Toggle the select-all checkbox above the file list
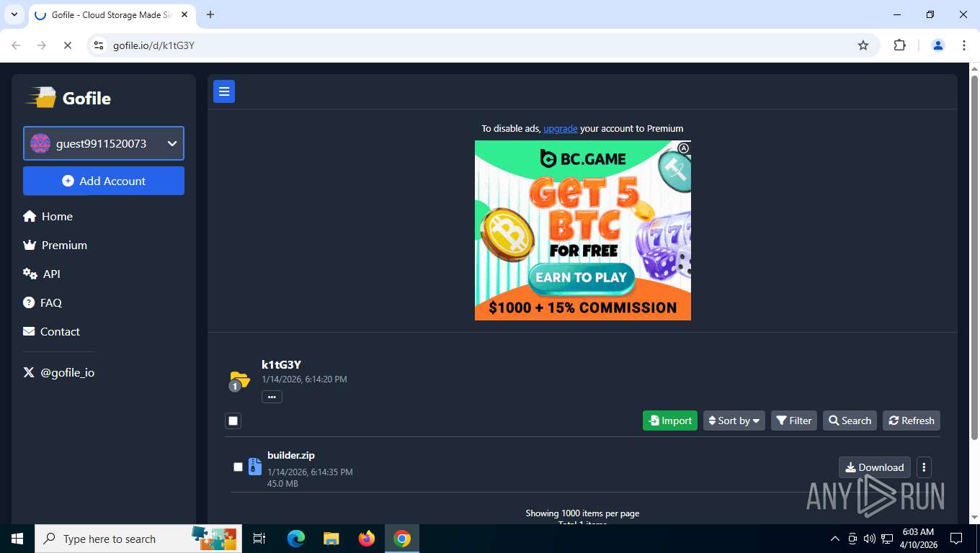Screen dimensions: 980x553 [x=233, y=421]
